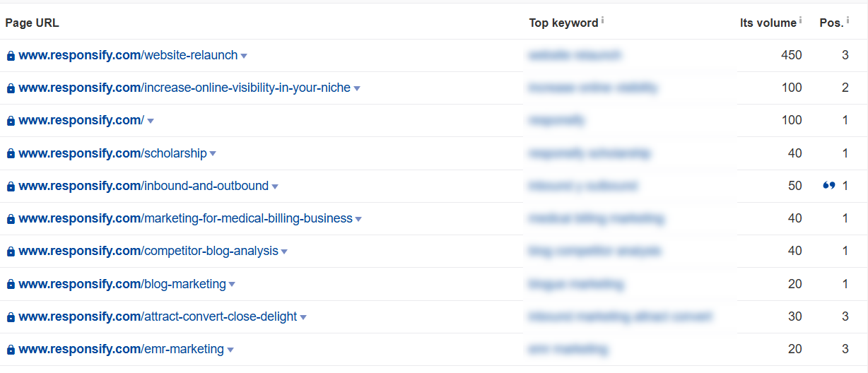The width and height of the screenshot is (868, 373).
Task: Expand dropdown arrow after website-relaunch URL
Action: [x=244, y=57]
